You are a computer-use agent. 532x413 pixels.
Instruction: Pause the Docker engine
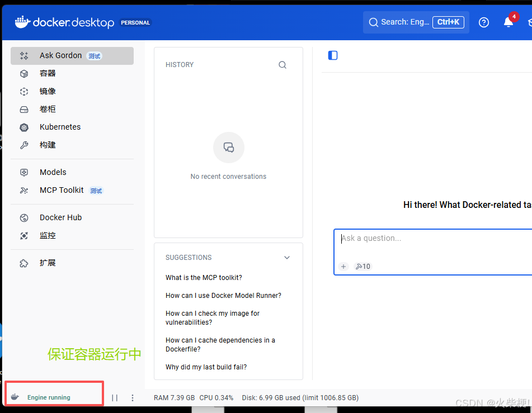pos(115,398)
